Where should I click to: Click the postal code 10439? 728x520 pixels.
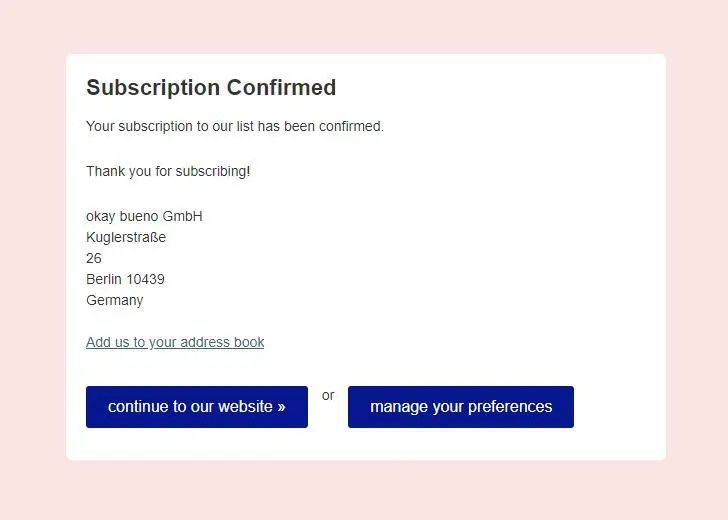pyautogui.click(x=145, y=279)
